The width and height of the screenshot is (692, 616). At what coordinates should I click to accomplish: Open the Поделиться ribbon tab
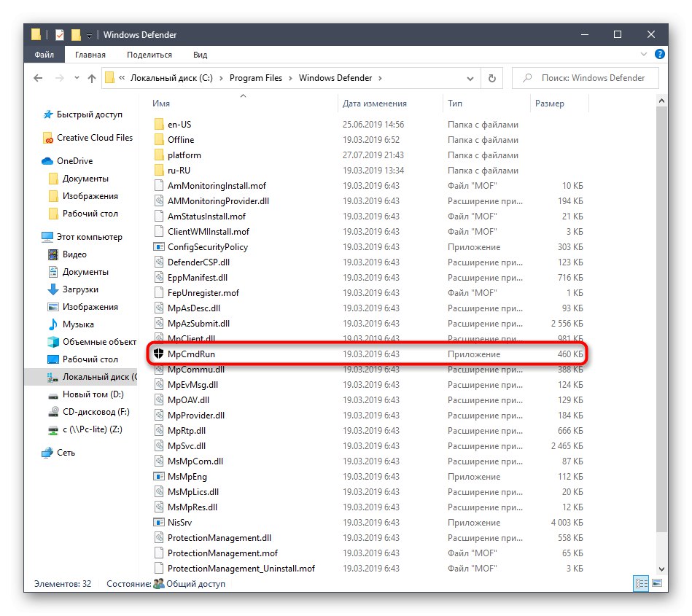[149, 55]
